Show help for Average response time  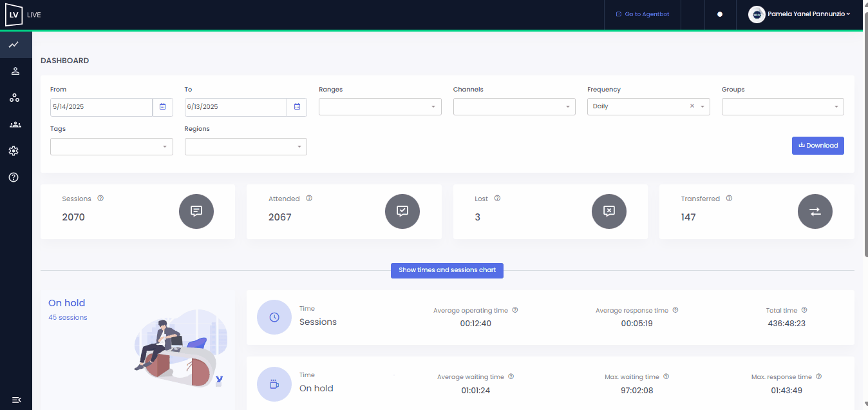click(x=675, y=310)
